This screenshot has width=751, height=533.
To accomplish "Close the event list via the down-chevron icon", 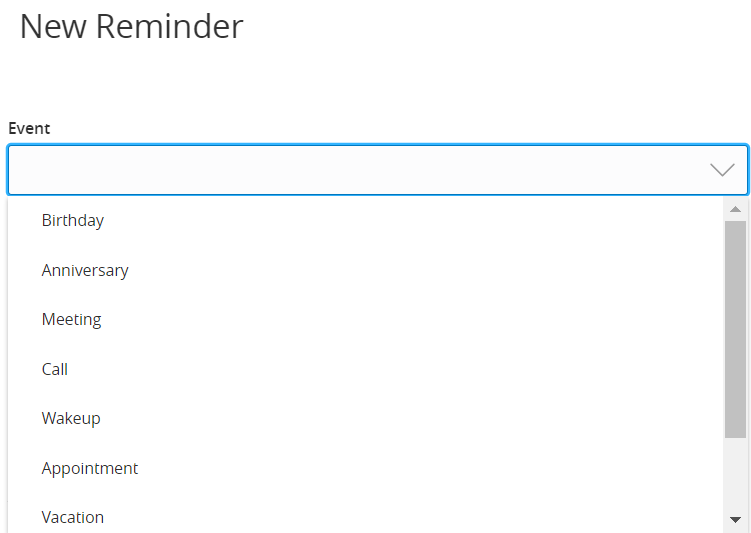I will (722, 170).
